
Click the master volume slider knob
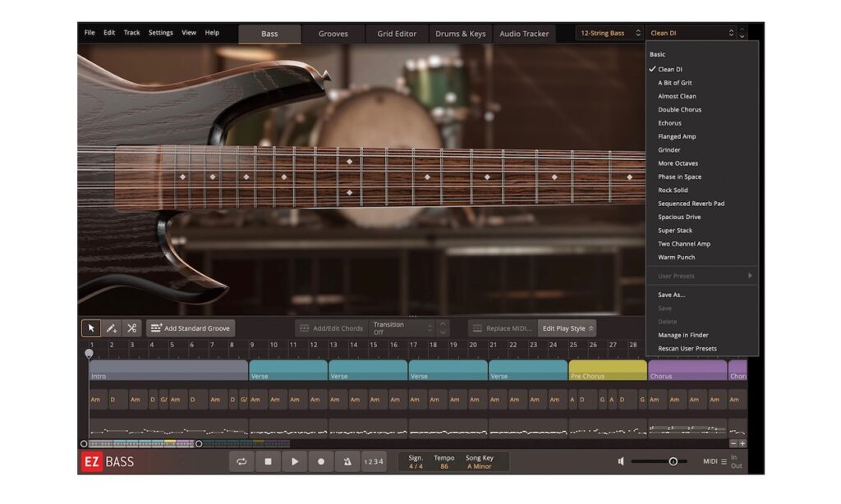673,461
